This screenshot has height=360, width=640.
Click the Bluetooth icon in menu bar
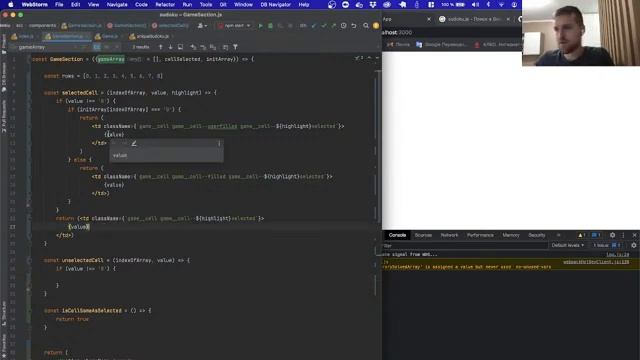click(489, 4)
